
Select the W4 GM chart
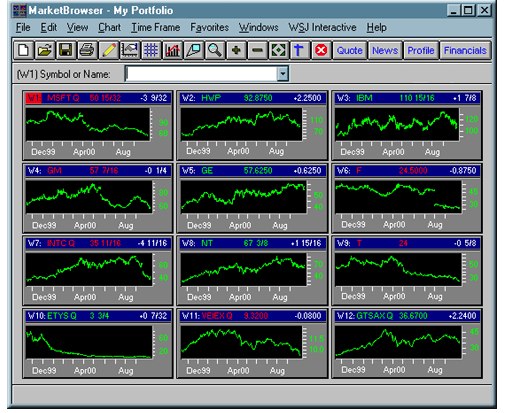click(97, 198)
